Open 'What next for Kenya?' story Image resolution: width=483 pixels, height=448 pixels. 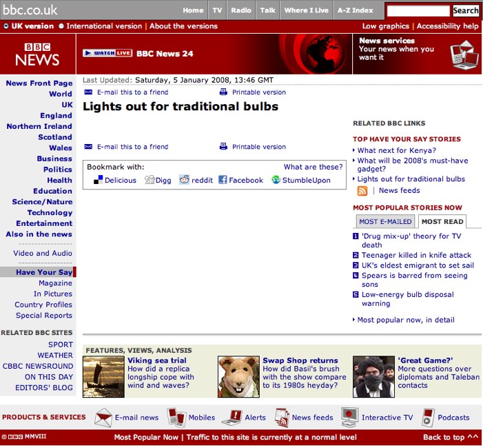coord(396,150)
